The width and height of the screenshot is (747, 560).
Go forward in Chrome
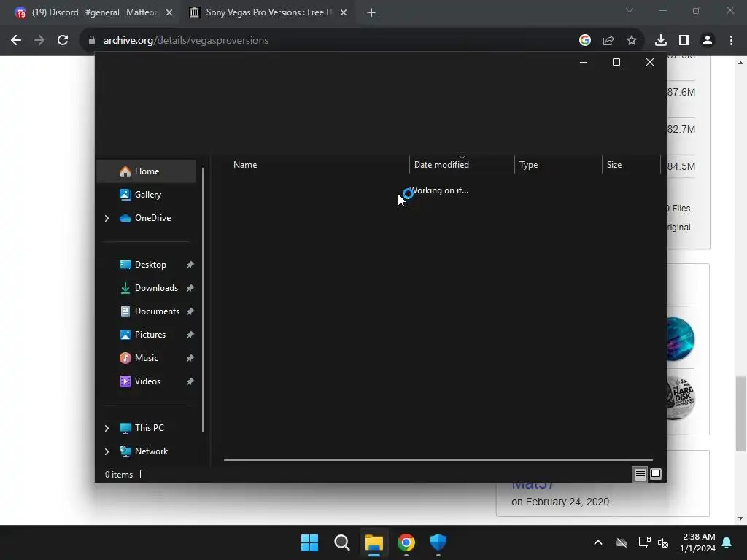coord(39,41)
